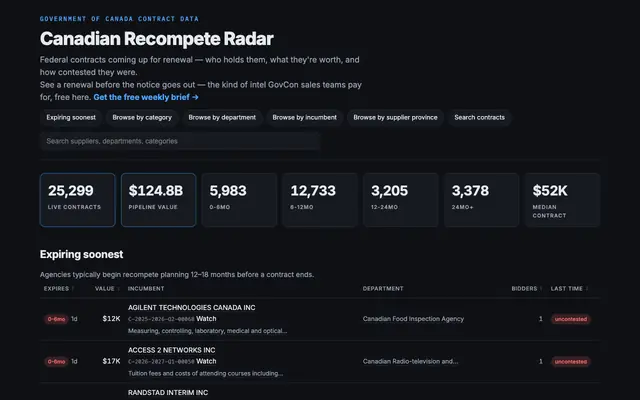Click the Canadian Radio-television department cell
The image size is (640, 400).
click(x=410, y=361)
